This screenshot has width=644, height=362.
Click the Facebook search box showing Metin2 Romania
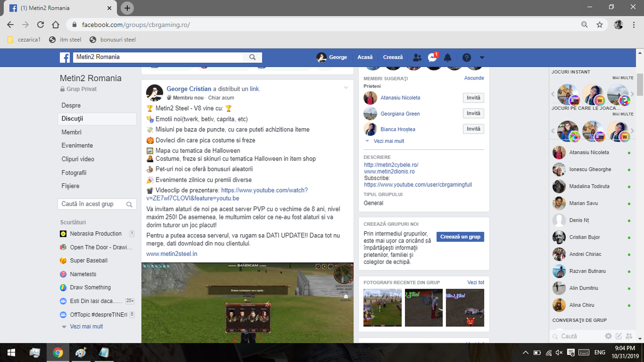click(158, 57)
